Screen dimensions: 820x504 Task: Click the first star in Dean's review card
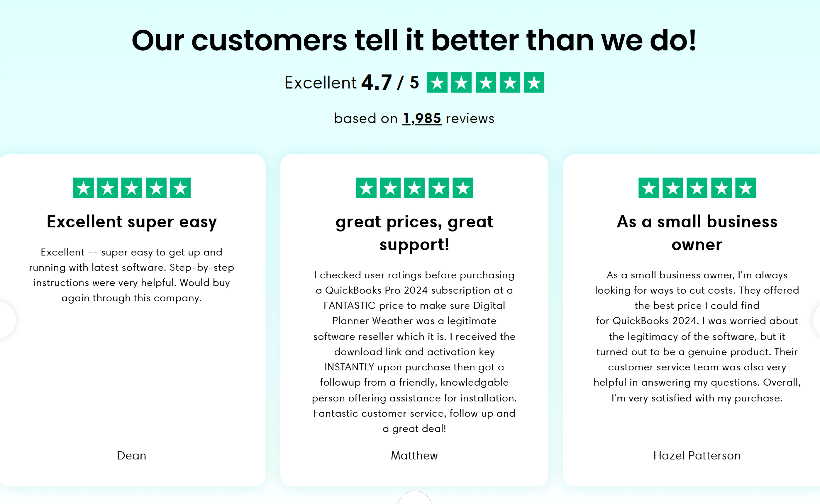click(x=83, y=188)
